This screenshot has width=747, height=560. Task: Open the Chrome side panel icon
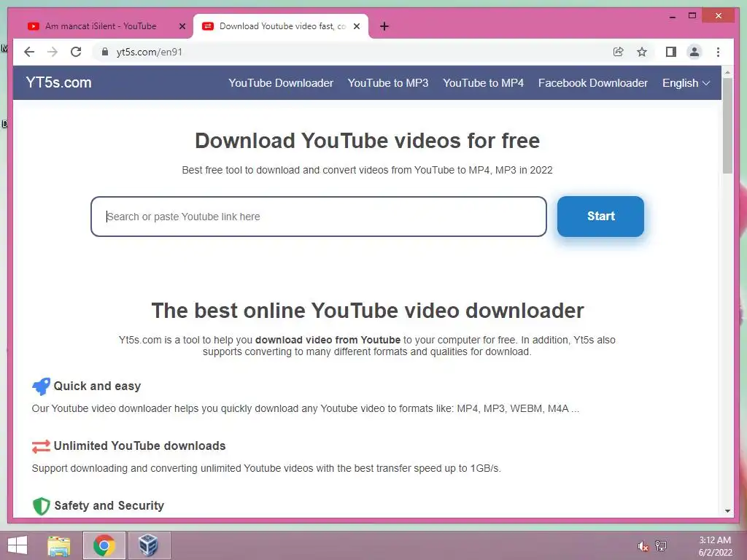671,52
